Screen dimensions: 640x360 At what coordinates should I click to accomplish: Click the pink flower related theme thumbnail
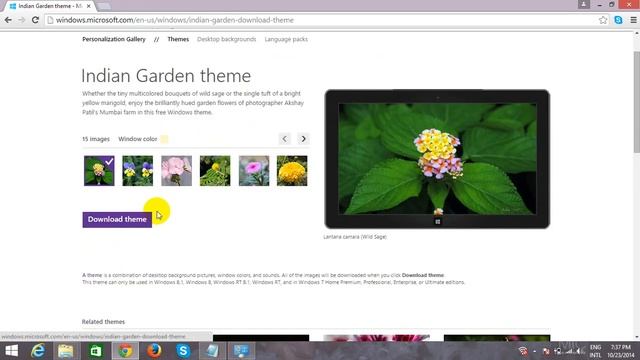tap(376, 338)
